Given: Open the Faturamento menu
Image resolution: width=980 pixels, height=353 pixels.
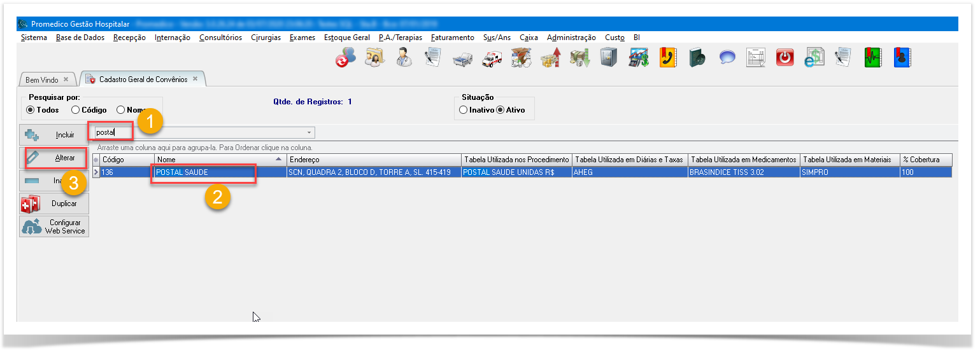Looking at the screenshot, I should (452, 38).
